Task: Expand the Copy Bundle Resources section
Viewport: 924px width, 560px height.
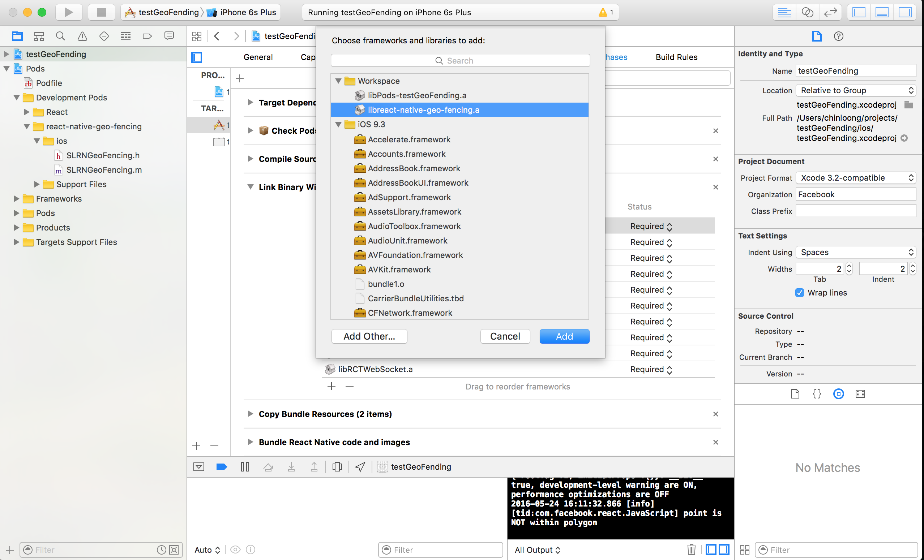Action: tap(250, 414)
